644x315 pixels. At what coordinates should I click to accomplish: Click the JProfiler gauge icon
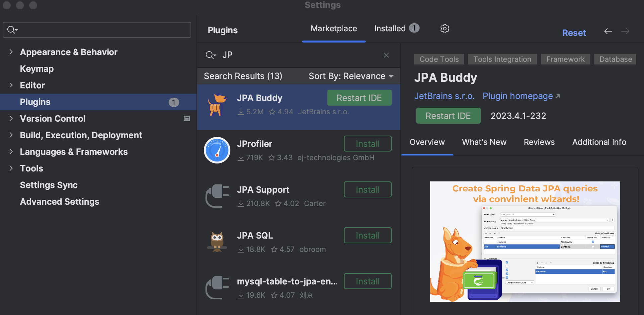pos(217,150)
